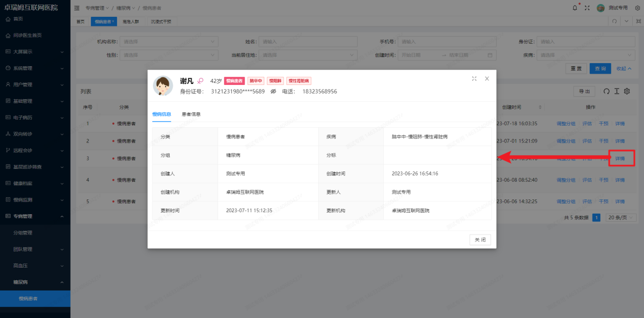This screenshot has height=318, width=644.
Task: Open the 当前居住地 dropdown
Action: [308, 55]
